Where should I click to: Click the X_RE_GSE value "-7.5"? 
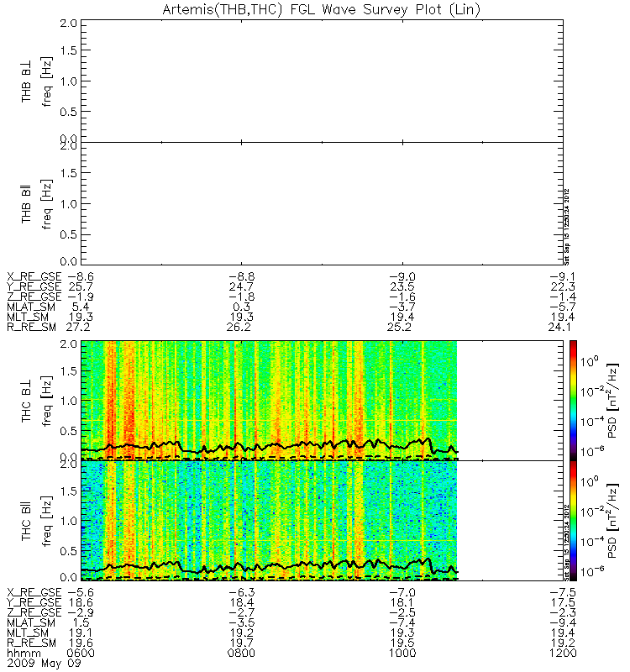(562, 592)
